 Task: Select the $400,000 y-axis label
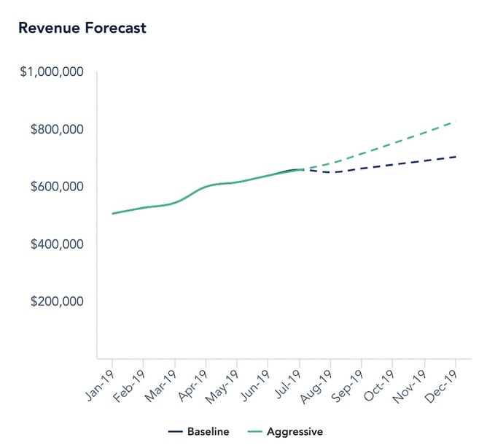pos(56,244)
